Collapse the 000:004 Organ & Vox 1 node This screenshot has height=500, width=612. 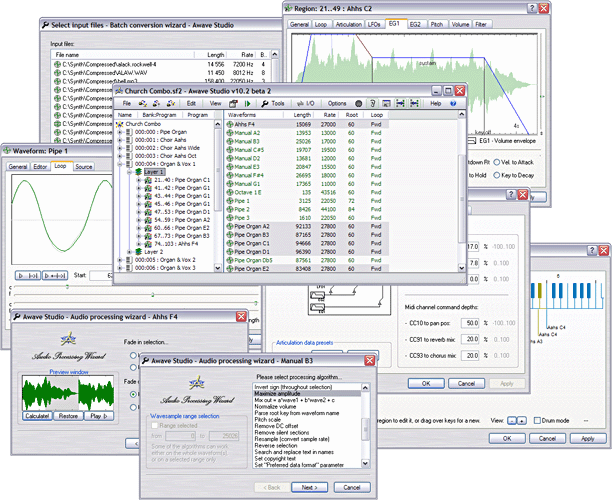(120, 164)
